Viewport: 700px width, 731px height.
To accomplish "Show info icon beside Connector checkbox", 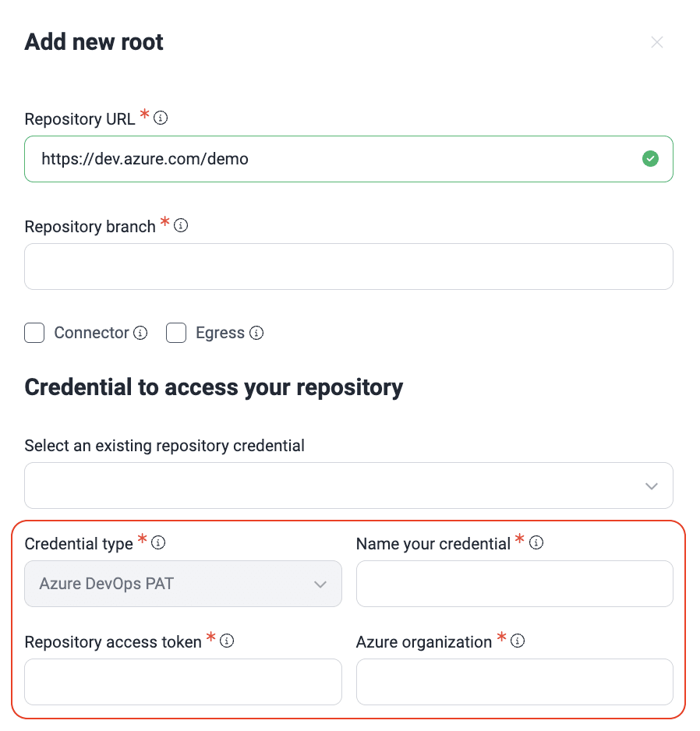I will (x=140, y=333).
